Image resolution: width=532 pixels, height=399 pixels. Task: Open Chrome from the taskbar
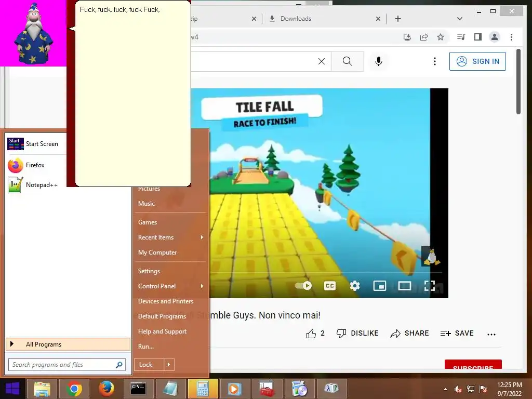(74, 389)
